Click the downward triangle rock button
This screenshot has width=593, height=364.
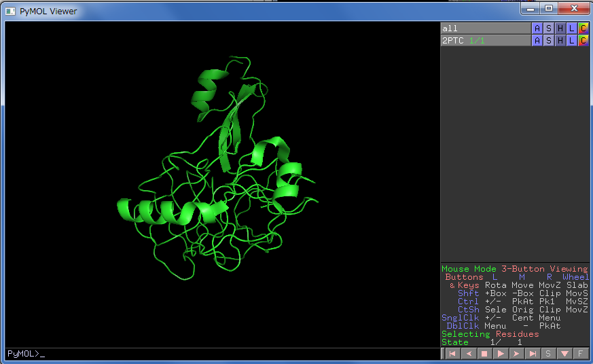pos(564,354)
